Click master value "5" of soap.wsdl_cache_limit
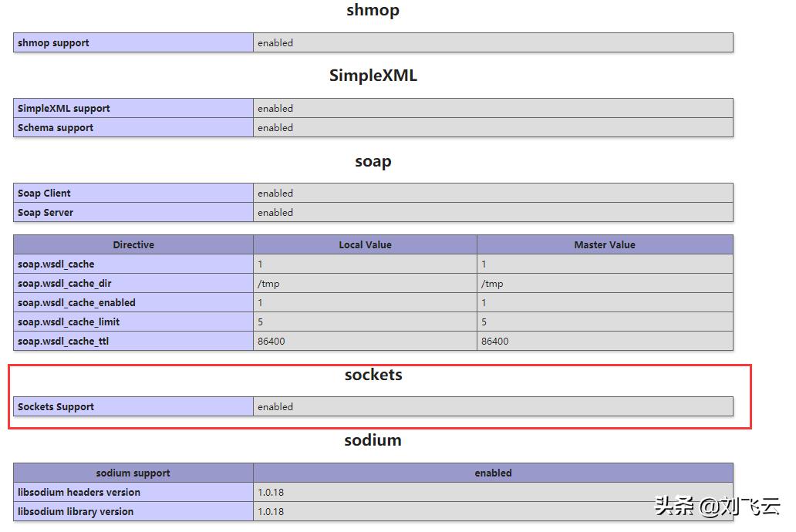This screenshot has height=532, width=796. (x=484, y=322)
